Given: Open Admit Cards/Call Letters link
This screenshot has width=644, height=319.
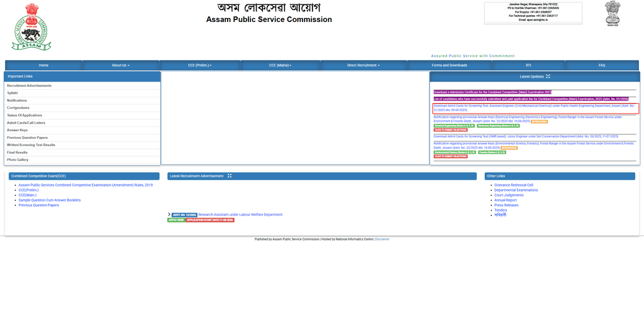Looking at the screenshot, I should (x=26, y=122).
